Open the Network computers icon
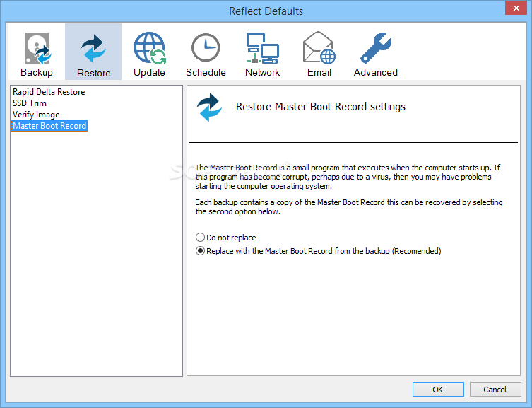Screen dimensions: 532x408 coord(262,48)
